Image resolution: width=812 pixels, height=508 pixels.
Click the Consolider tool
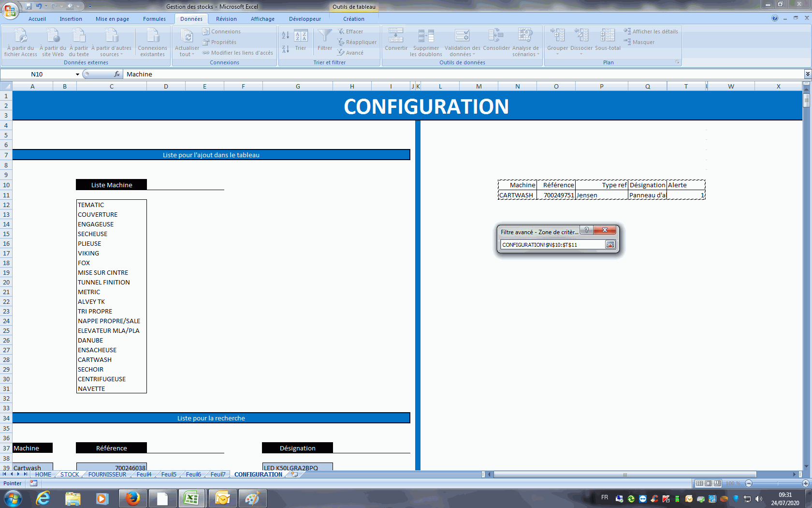[496, 40]
